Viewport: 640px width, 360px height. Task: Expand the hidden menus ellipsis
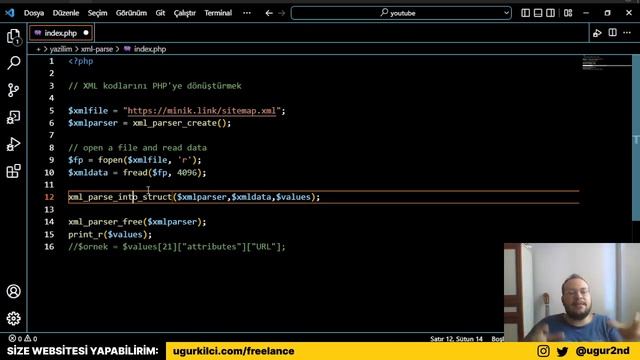tap(247, 13)
